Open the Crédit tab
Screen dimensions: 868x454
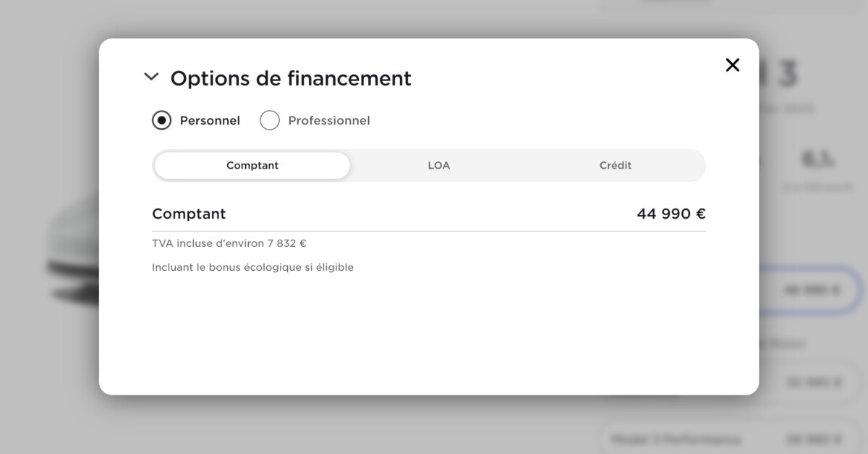coord(616,165)
